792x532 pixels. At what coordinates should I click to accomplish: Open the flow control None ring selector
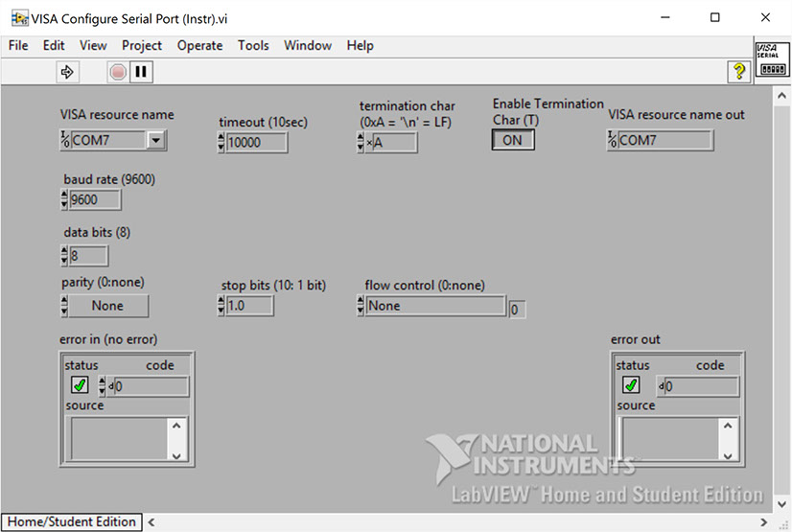point(435,306)
